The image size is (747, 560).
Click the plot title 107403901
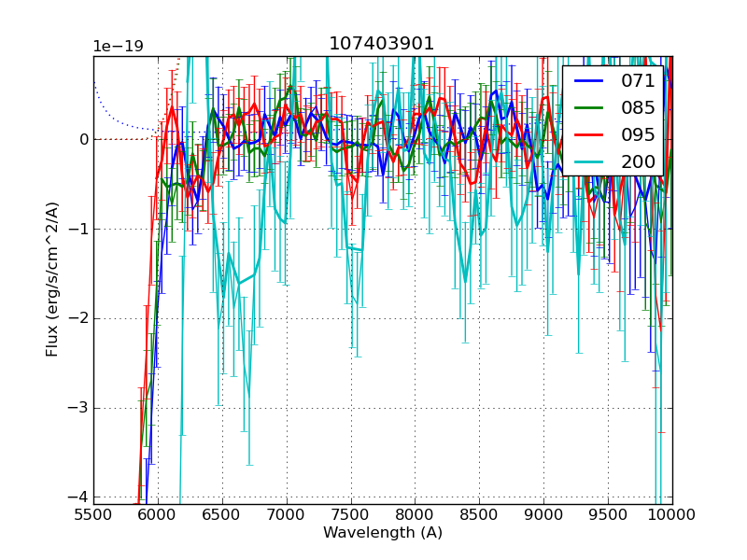pyautogui.click(x=382, y=44)
